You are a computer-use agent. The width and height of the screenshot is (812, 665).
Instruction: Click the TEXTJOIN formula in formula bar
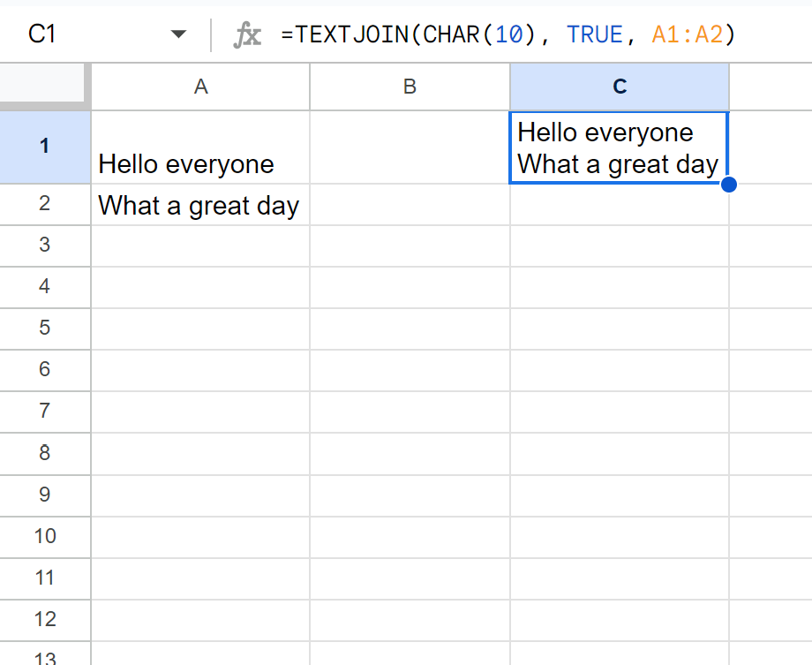pos(507,35)
